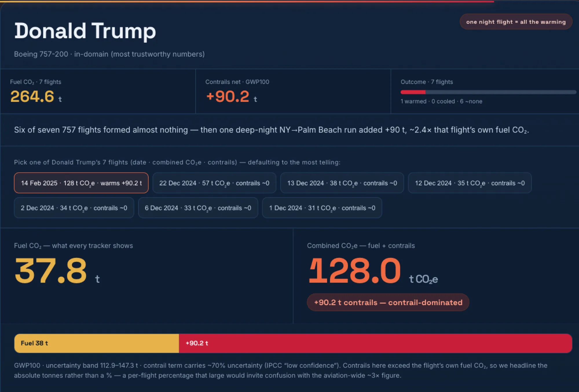
Task: Click the red '+90.2 t' bar segment
Action: pos(375,343)
